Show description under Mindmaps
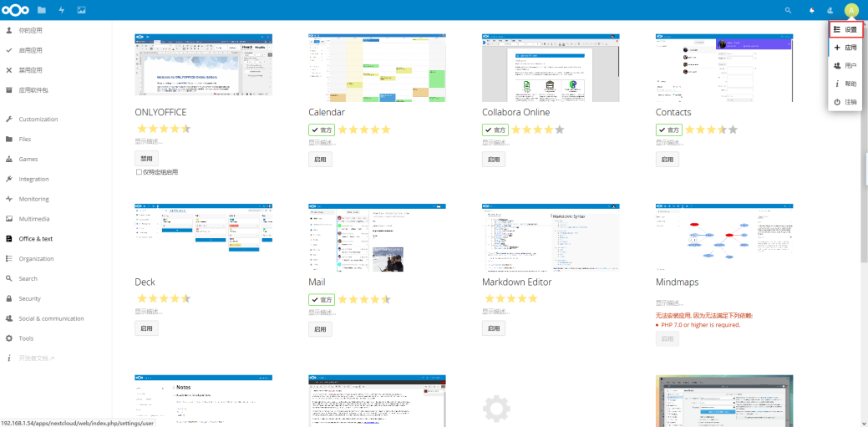 point(670,303)
